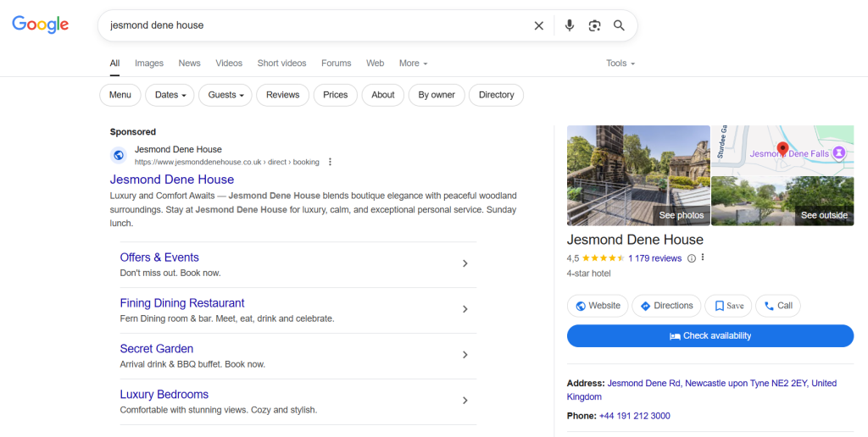Get Directions to Jesmond Dene House
Screen dimensions: 868x437
[666, 306]
